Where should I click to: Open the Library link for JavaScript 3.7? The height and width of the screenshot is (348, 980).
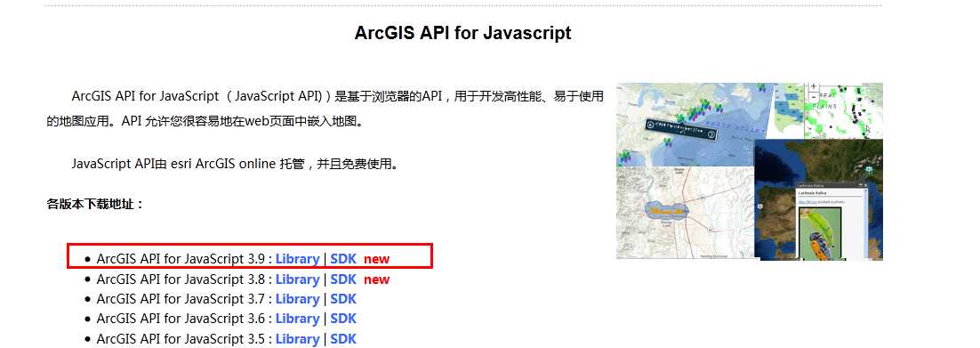[298, 299]
